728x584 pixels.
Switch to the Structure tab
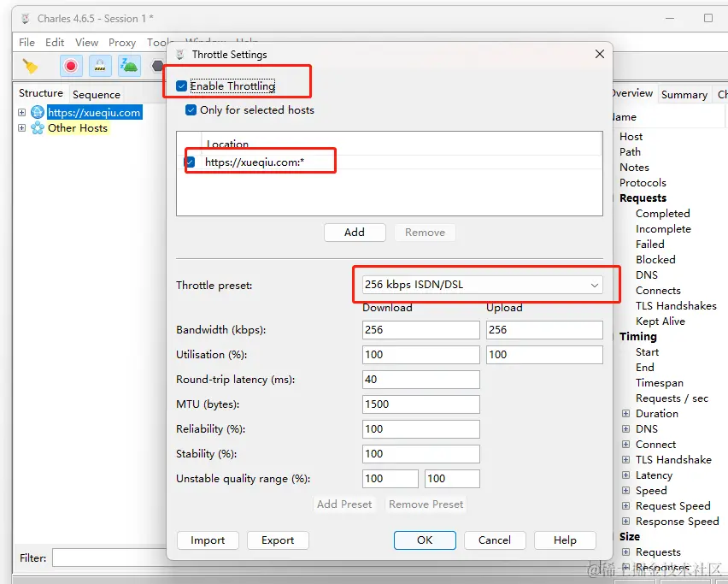pyautogui.click(x=41, y=93)
